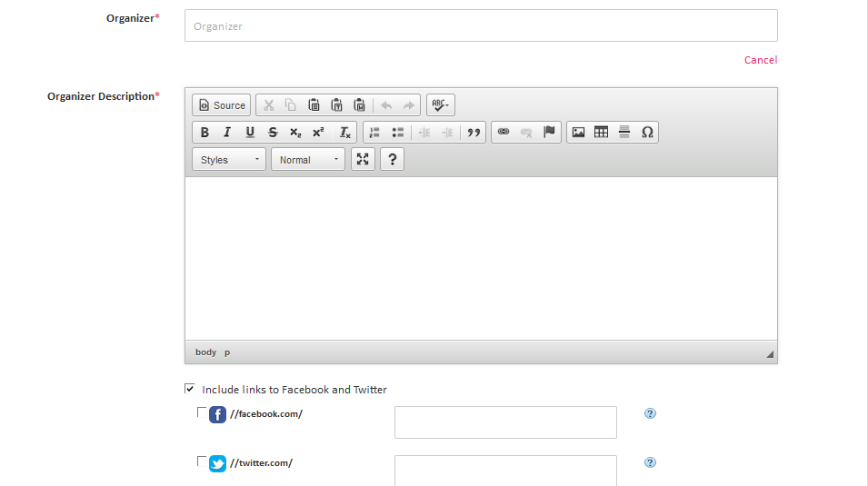Screen dimensions: 868x486
Task: Insert an image into description
Action: tap(578, 133)
